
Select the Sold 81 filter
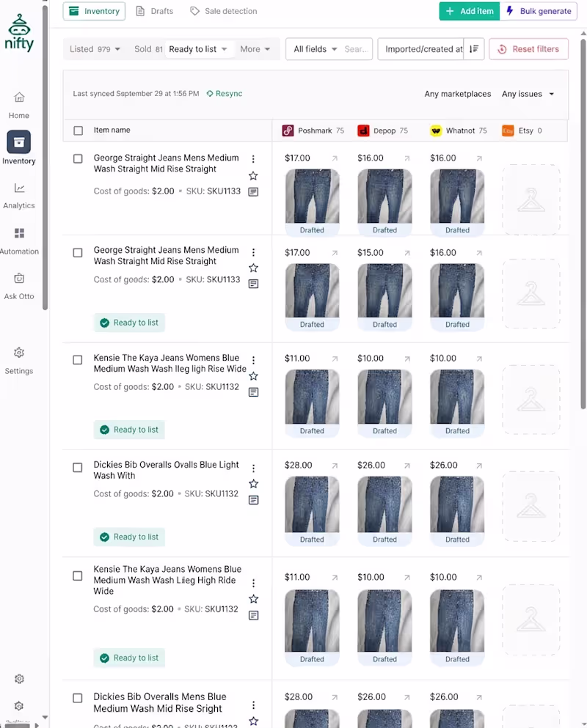(x=148, y=48)
